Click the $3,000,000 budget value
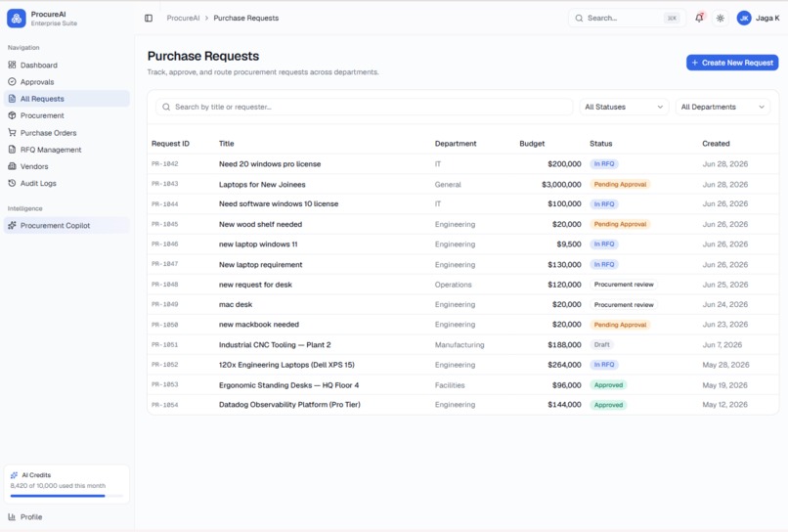788x532 pixels. tap(561, 184)
